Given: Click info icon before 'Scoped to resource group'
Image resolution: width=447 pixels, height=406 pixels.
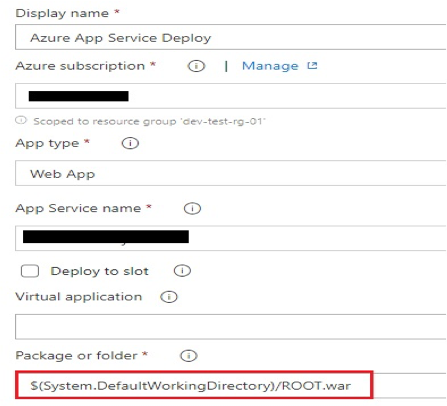Looking at the screenshot, I should pos(21,120).
